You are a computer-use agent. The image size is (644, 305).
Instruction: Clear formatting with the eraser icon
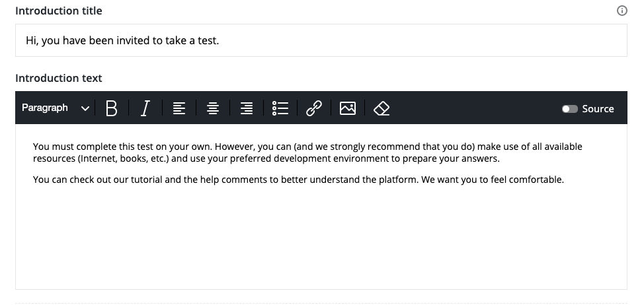(382, 108)
